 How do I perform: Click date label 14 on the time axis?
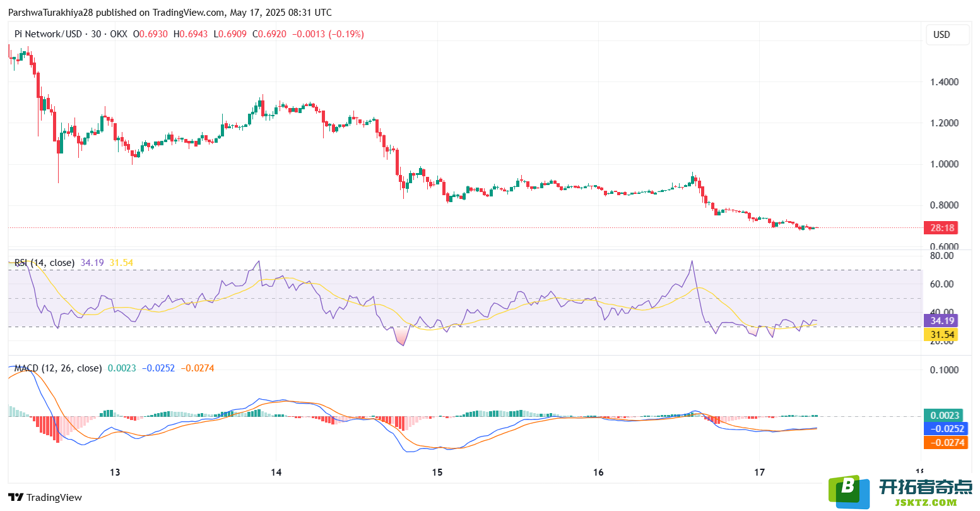[276, 472]
